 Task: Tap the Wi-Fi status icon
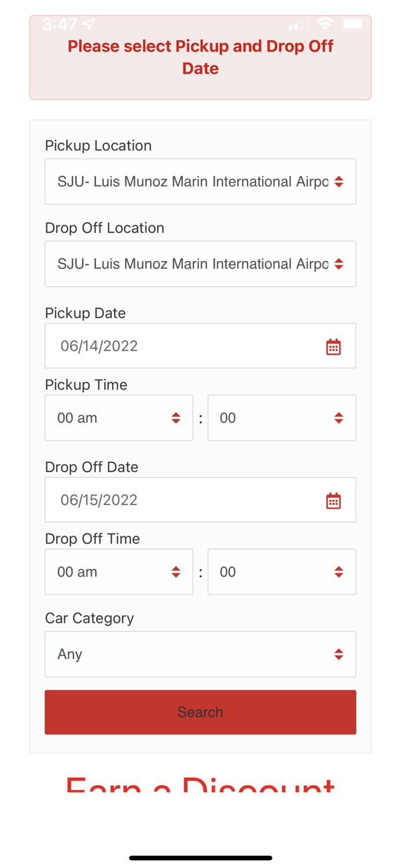pyautogui.click(x=325, y=24)
